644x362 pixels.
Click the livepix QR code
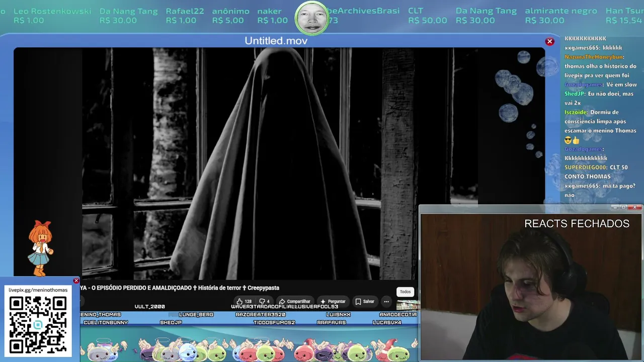38,325
